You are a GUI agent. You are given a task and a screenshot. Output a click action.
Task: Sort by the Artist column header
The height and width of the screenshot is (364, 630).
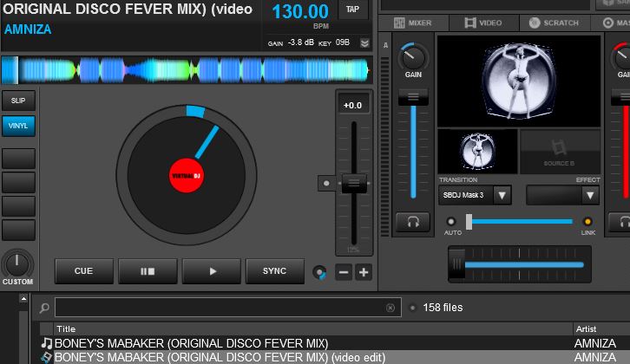tap(601, 329)
